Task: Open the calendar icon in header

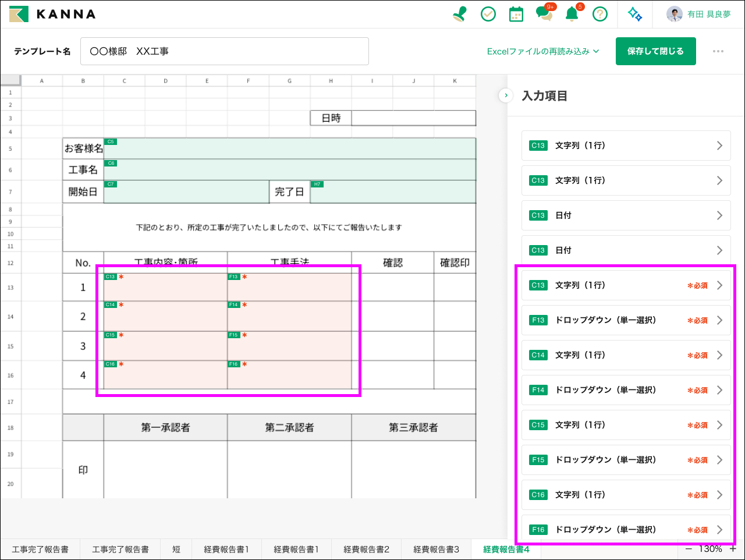Action: [x=516, y=14]
